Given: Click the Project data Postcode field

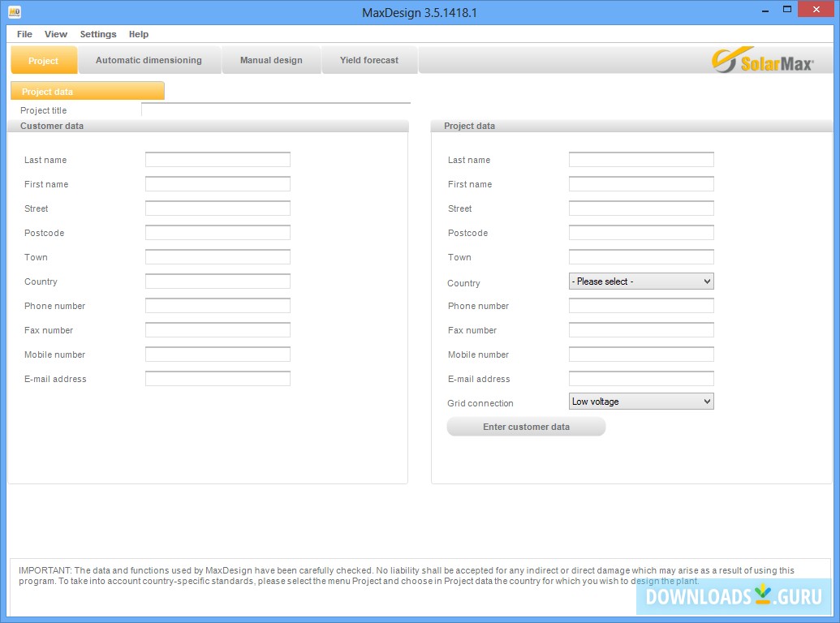Looking at the screenshot, I should [x=641, y=233].
